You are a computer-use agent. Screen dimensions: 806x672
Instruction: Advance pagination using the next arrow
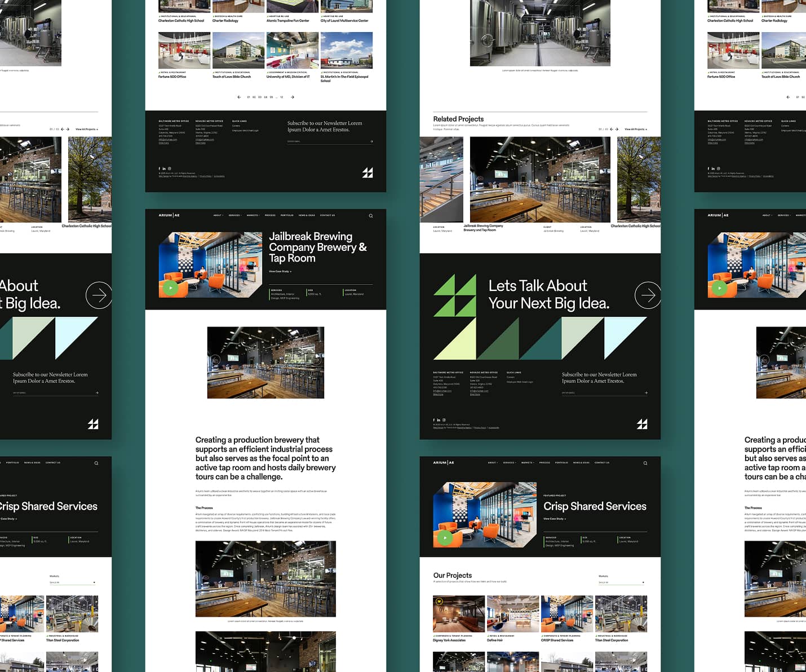pos(293,97)
